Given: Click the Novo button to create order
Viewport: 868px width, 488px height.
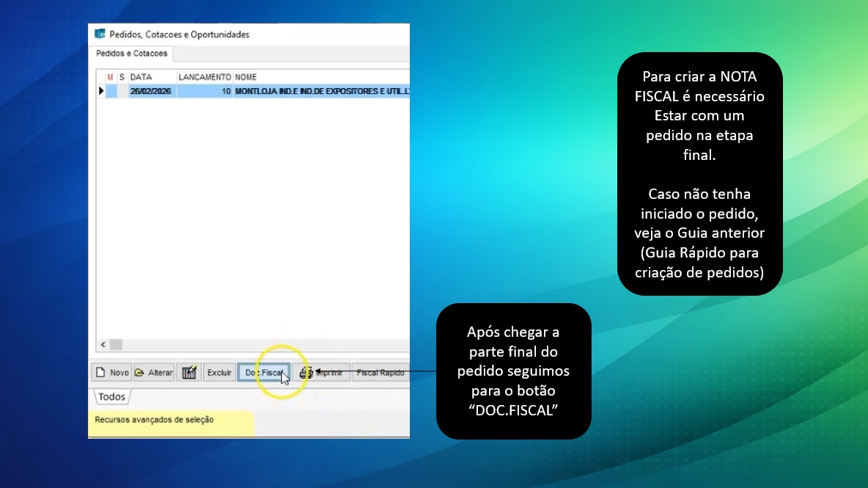Looking at the screenshot, I should [x=111, y=373].
